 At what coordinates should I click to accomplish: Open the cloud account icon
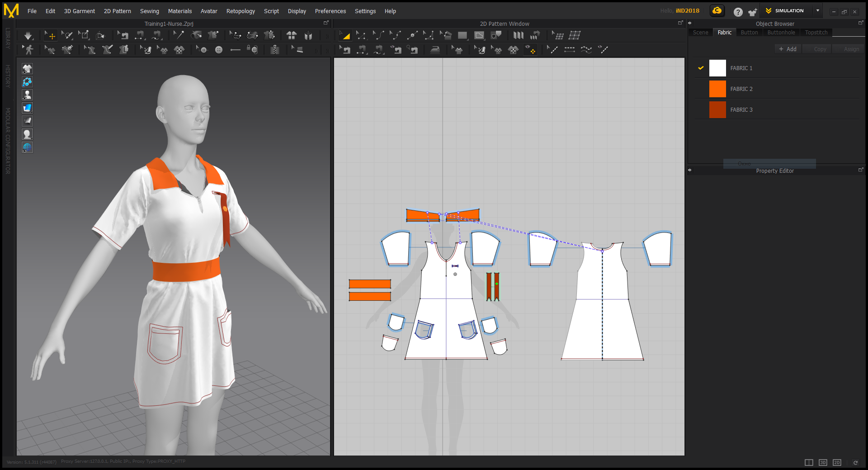pyautogui.click(x=717, y=11)
